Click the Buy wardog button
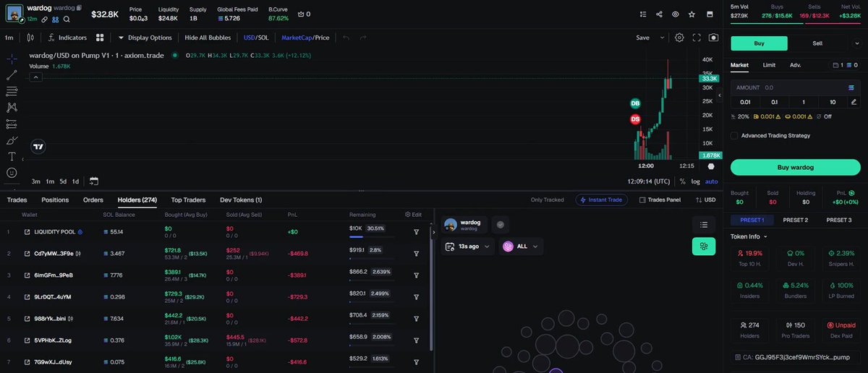Viewport: 868px width, 373px height. click(x=795, y=167)
